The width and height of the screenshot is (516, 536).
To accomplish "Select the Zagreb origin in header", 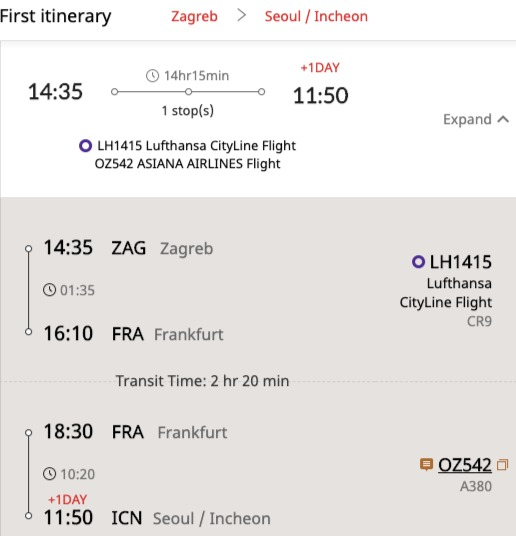I will (x=194, y=16).
